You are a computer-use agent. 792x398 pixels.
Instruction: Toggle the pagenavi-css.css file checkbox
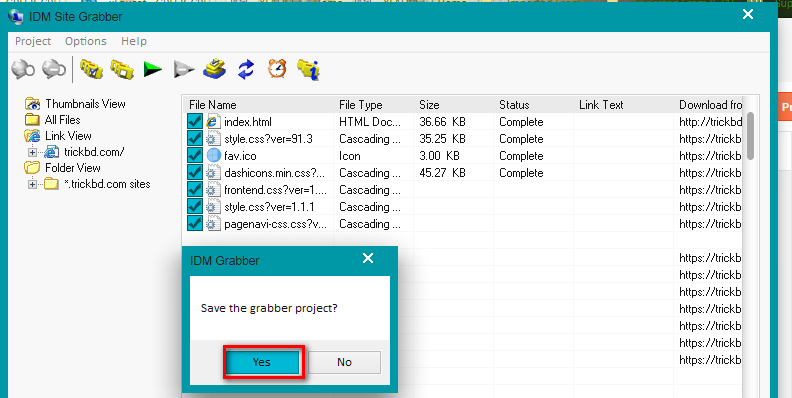(x=194, y=223)
